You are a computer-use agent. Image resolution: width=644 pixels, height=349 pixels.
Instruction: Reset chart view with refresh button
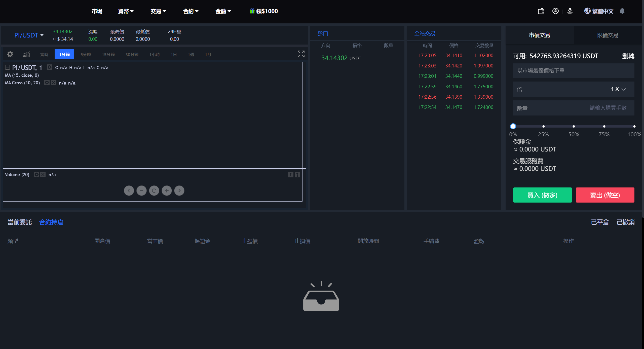[x=154, y=190]
